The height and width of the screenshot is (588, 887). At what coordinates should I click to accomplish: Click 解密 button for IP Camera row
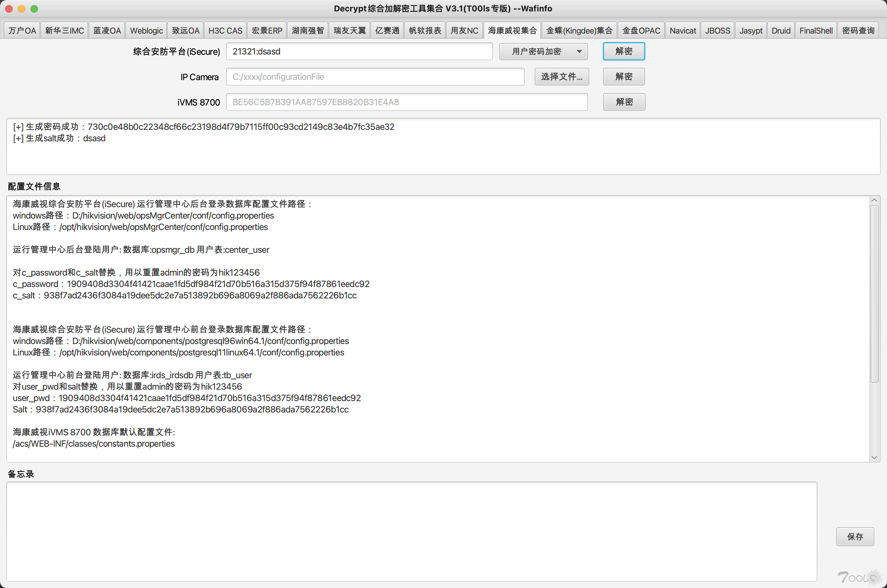coord(624,77)
